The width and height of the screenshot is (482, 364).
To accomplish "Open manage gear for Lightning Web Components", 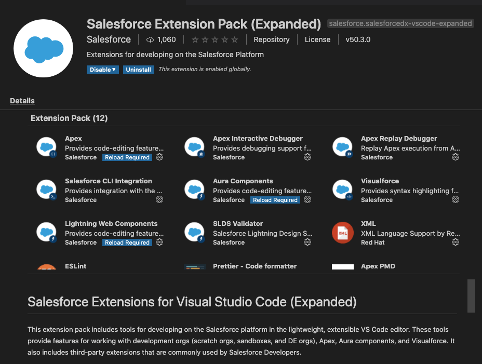I will pyautogui.click(x=160, y=242).
